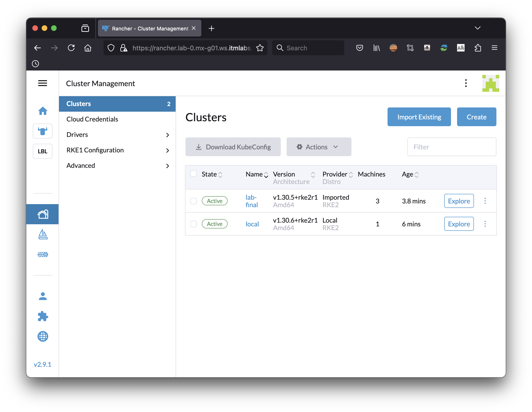Open the history clock icon in bookmarks bar
Screen dimensions: 532x412
click(36, 63)
